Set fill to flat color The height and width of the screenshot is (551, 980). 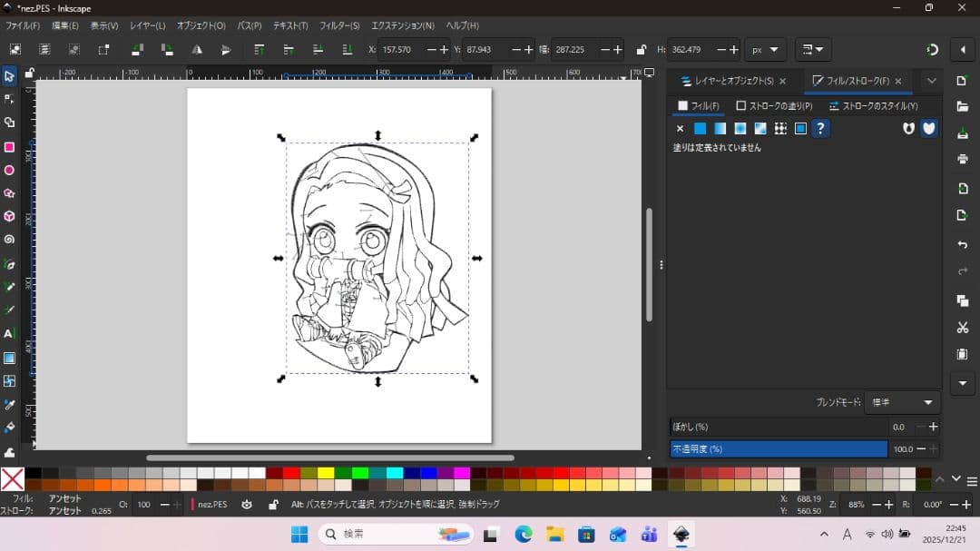[700, 129]
